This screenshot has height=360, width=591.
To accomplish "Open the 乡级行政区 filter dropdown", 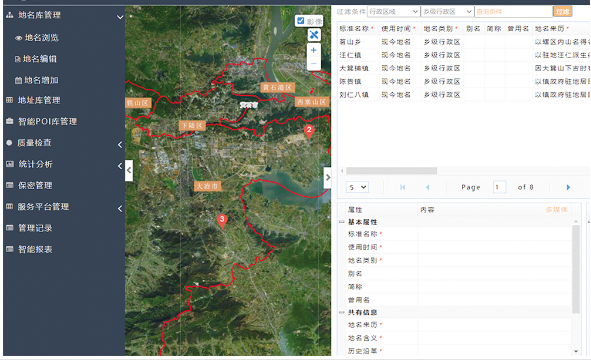I will [x=447, y=12].
